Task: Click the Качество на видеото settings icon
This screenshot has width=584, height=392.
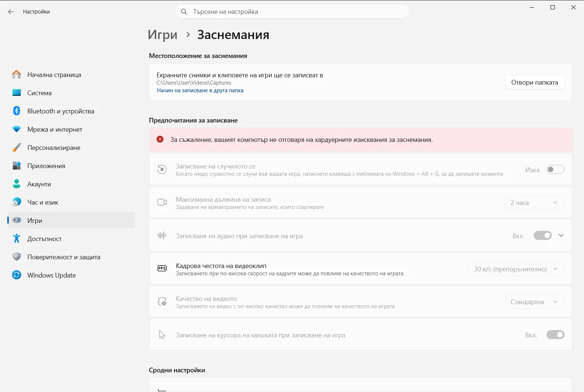Action: [162, 302]
